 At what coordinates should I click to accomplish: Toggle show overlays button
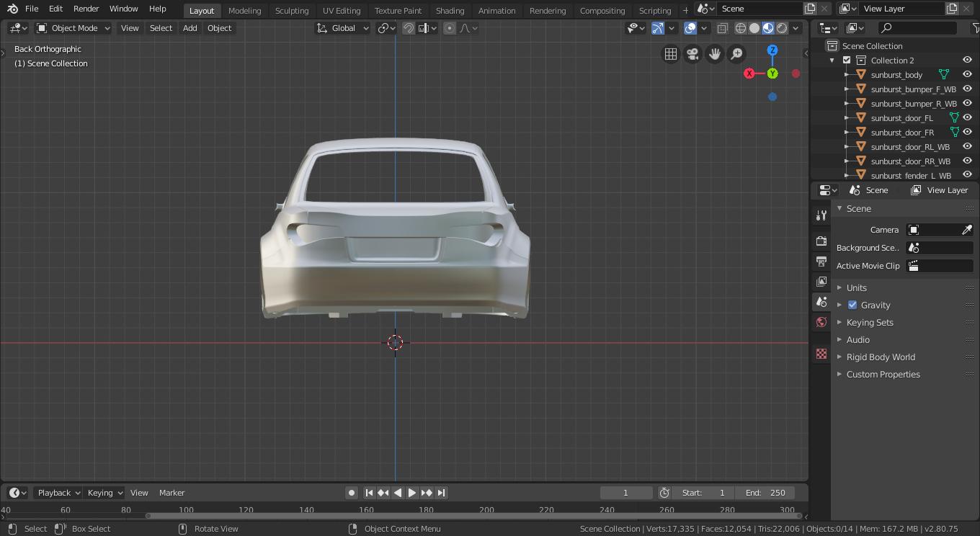(x=690, y=28)
